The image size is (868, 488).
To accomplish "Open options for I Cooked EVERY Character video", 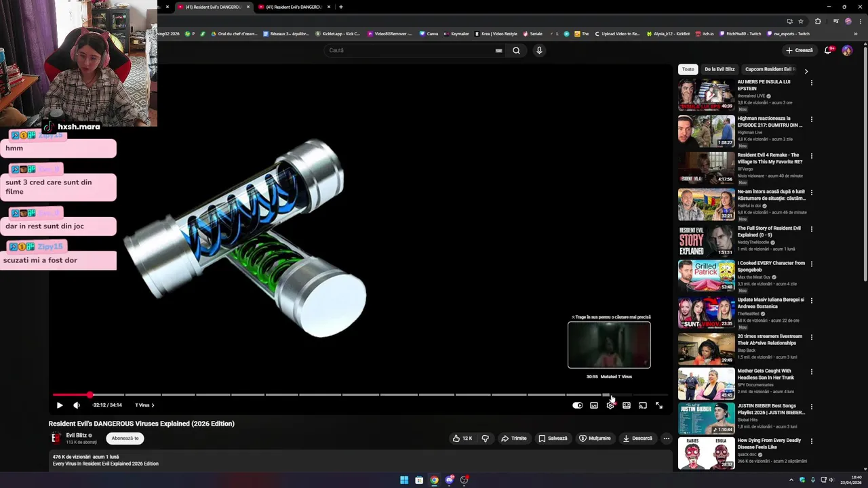I will pos(812,264).
